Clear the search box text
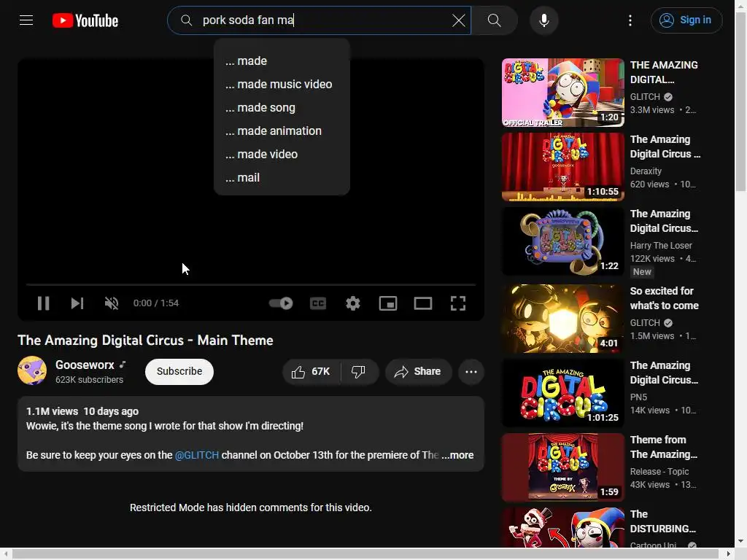This screenshot has width=747, height=560. (458, 20)
